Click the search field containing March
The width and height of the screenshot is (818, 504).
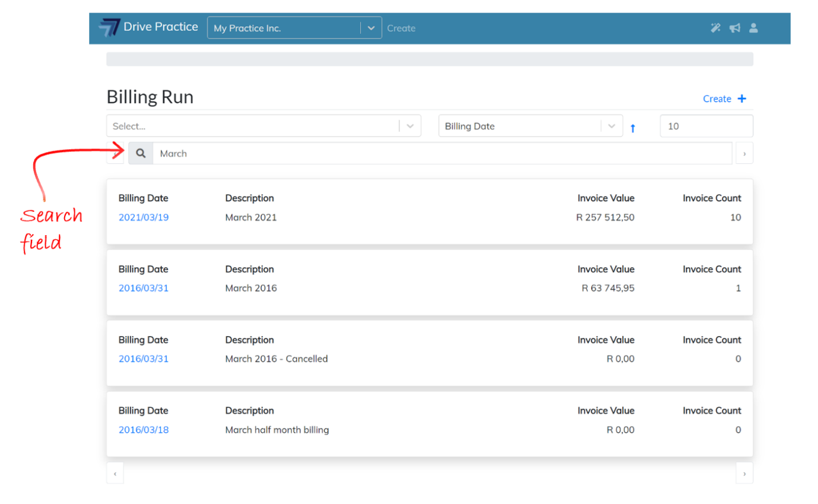(442, 153)
